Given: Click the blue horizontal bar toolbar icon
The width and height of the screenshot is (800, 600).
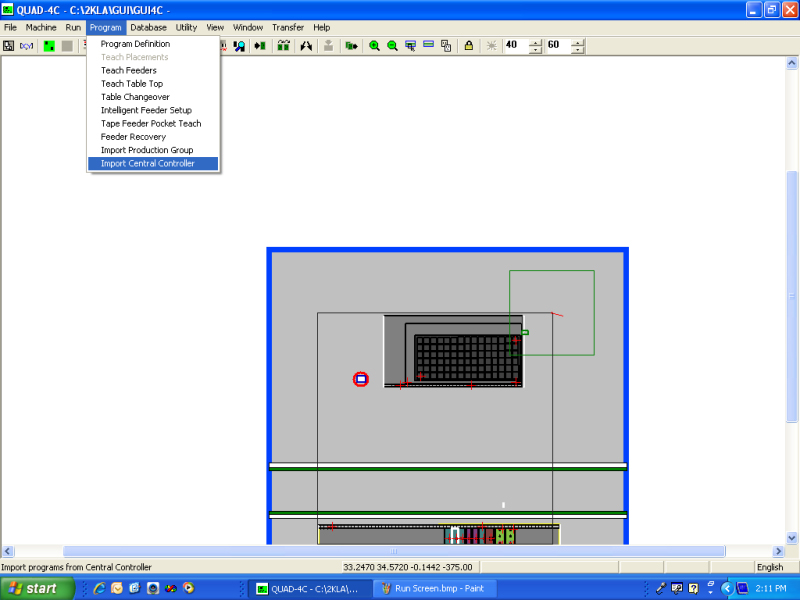Looking at the screenshot, I should pos(429,45).
